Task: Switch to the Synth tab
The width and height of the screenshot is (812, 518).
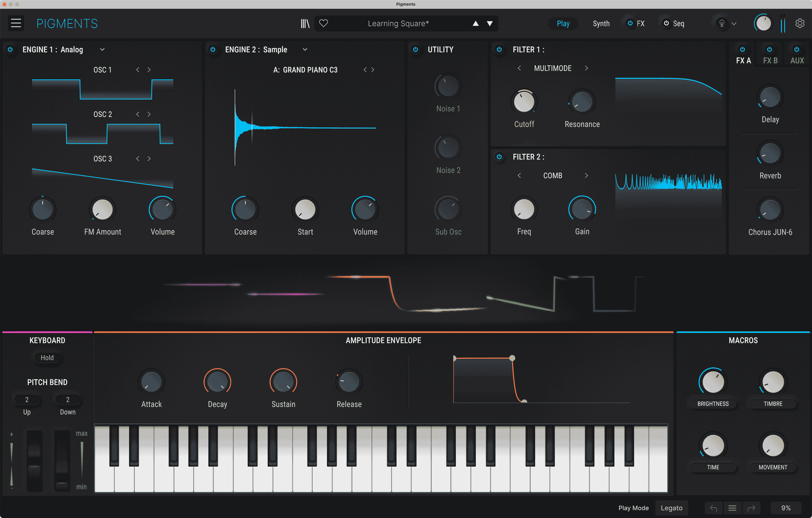Action: pos(601,23)
